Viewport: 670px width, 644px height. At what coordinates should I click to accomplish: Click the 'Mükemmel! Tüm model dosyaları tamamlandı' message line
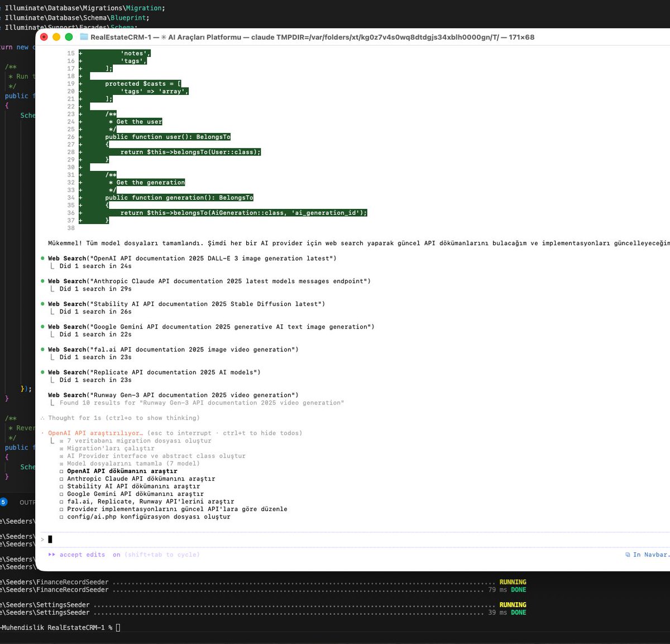[358, 243]
